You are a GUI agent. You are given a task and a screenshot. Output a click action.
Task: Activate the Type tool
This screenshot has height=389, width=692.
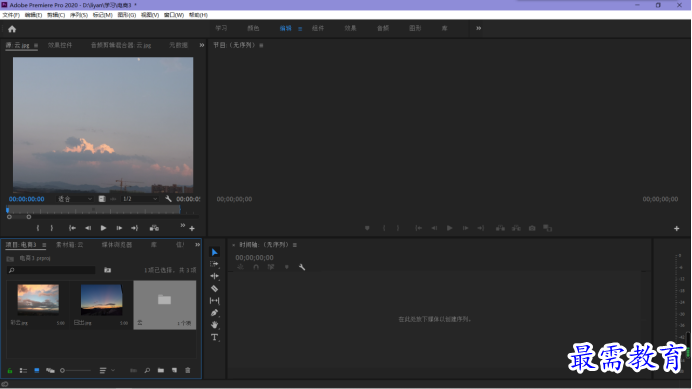214,337
